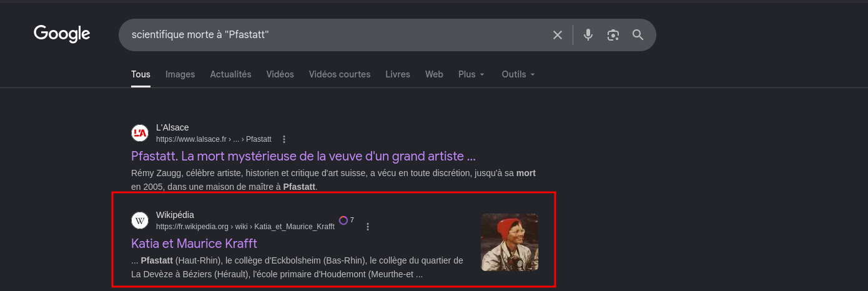Viewport: 868px width, 291px height.
Task: Click the Wikipédia source name
Action: pos(175,215)
